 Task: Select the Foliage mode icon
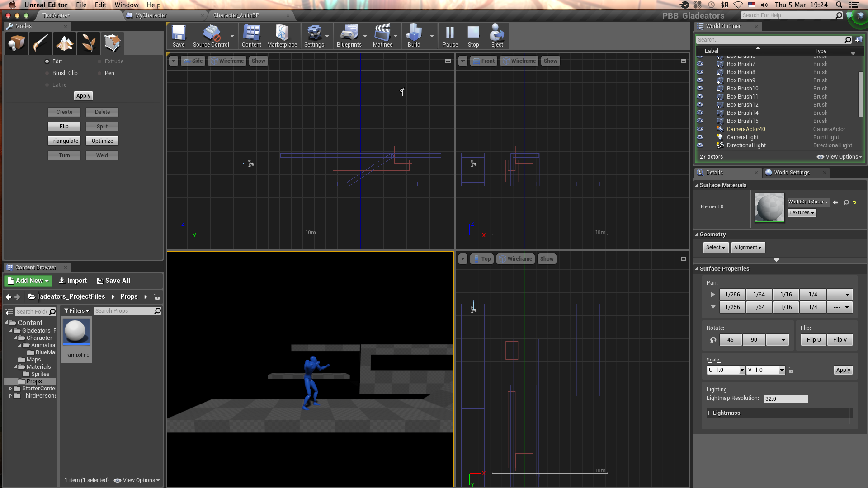[x=89, y=43]
